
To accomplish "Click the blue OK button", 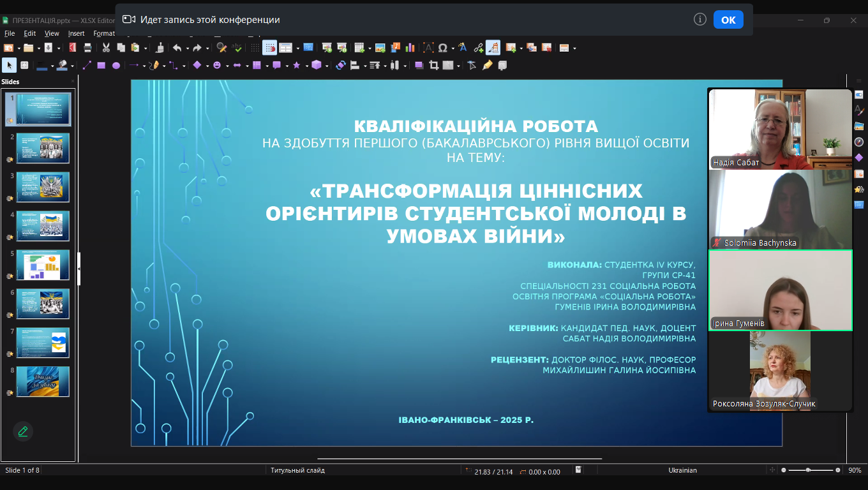I will (x=728, y=20).
